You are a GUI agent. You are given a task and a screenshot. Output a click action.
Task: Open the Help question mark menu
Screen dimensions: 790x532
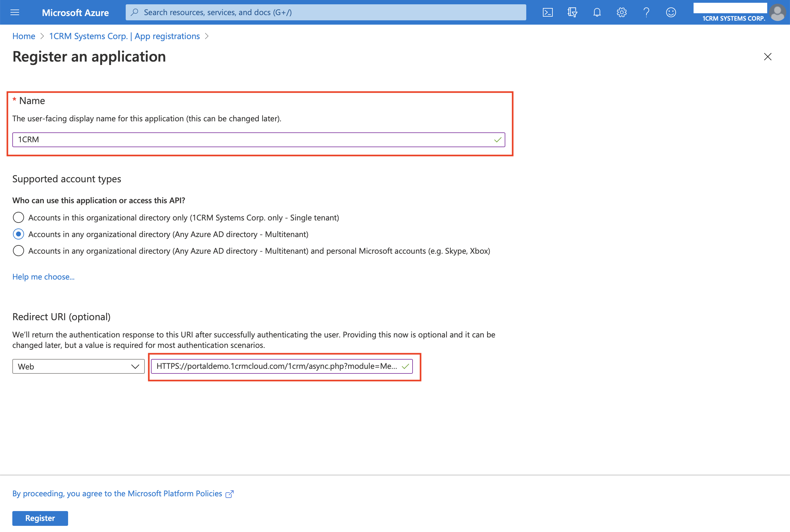coord(646,13)
